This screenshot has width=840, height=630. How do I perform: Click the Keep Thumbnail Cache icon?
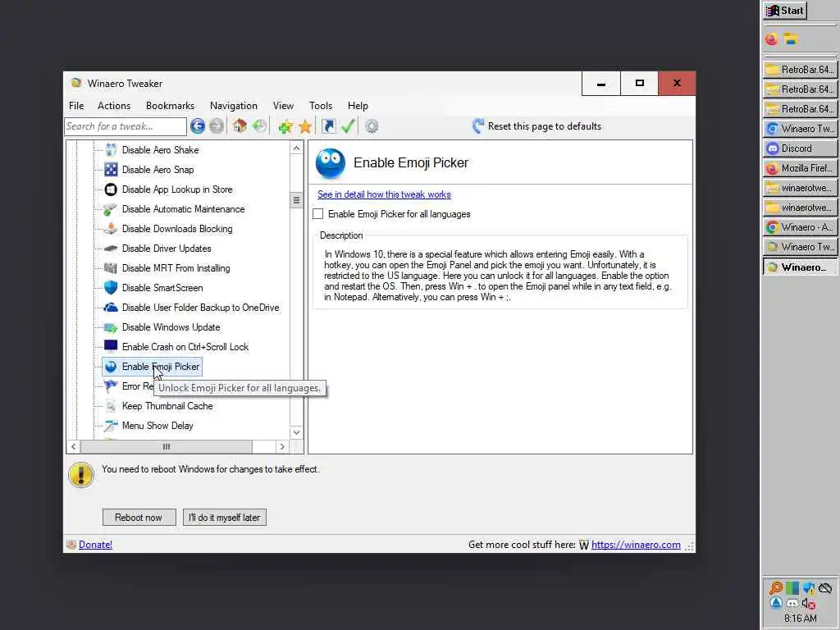(111, 406)
